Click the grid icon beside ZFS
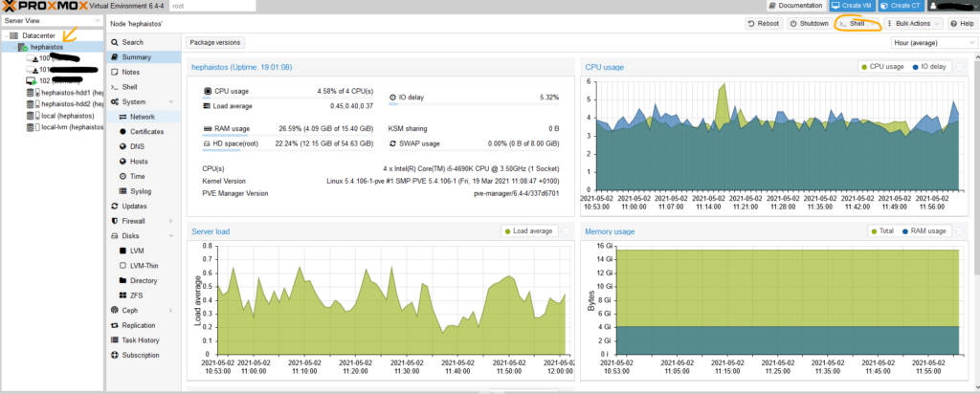The image size is (980, 394). [123, 295]
